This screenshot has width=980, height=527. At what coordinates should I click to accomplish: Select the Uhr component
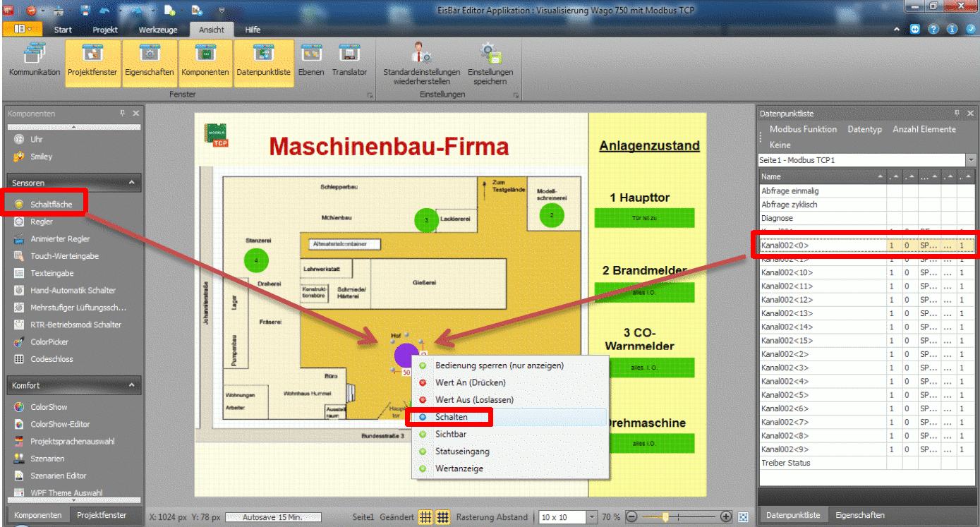28,140
